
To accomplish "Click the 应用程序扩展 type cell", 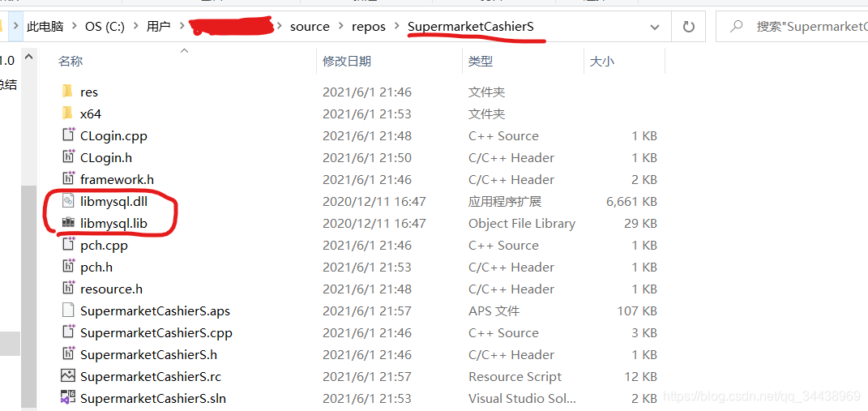I will point(504,201).
